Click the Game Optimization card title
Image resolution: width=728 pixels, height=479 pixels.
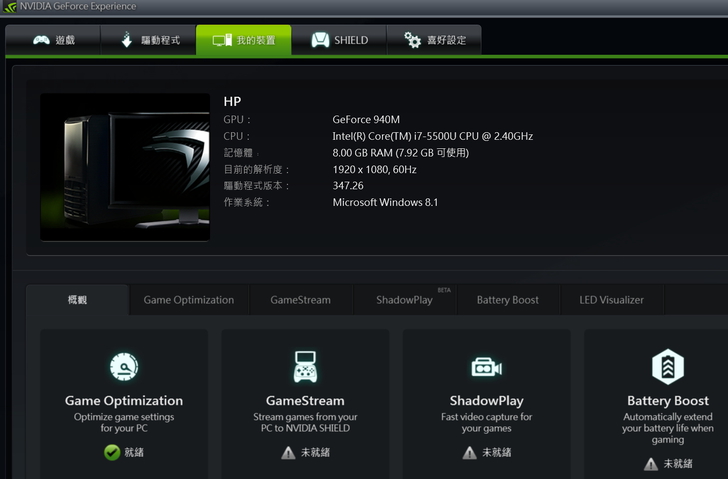tap(124, 401)
